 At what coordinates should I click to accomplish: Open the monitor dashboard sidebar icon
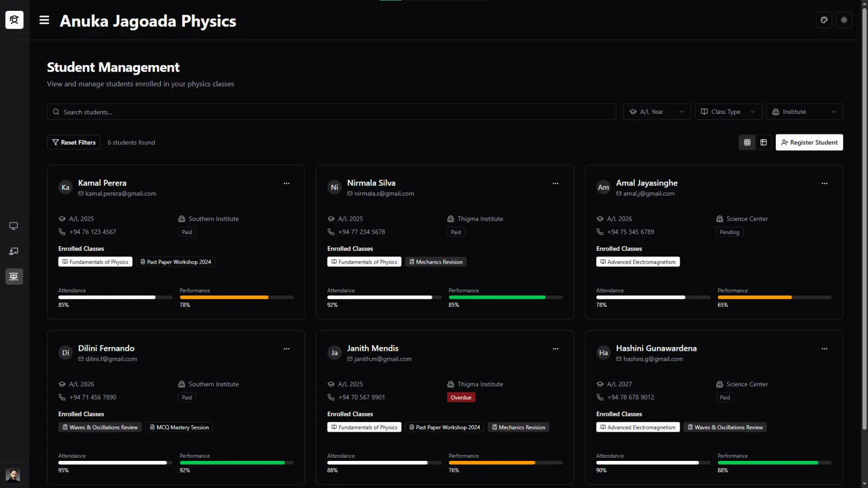(14, 226)
